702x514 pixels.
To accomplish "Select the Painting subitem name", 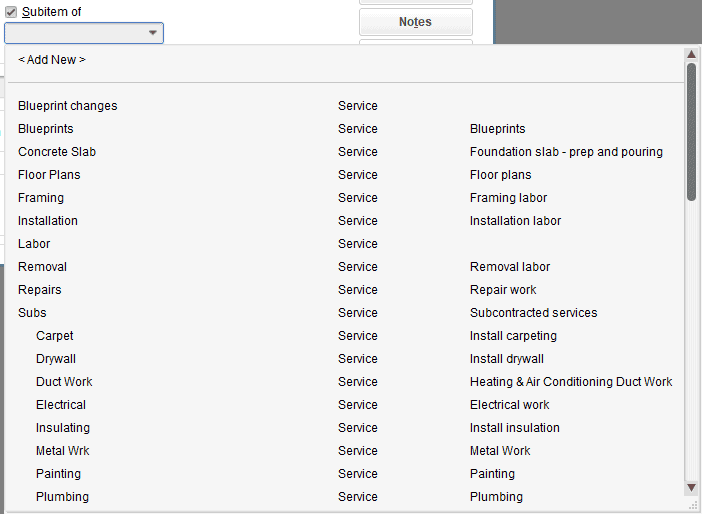I will (59, 474).
